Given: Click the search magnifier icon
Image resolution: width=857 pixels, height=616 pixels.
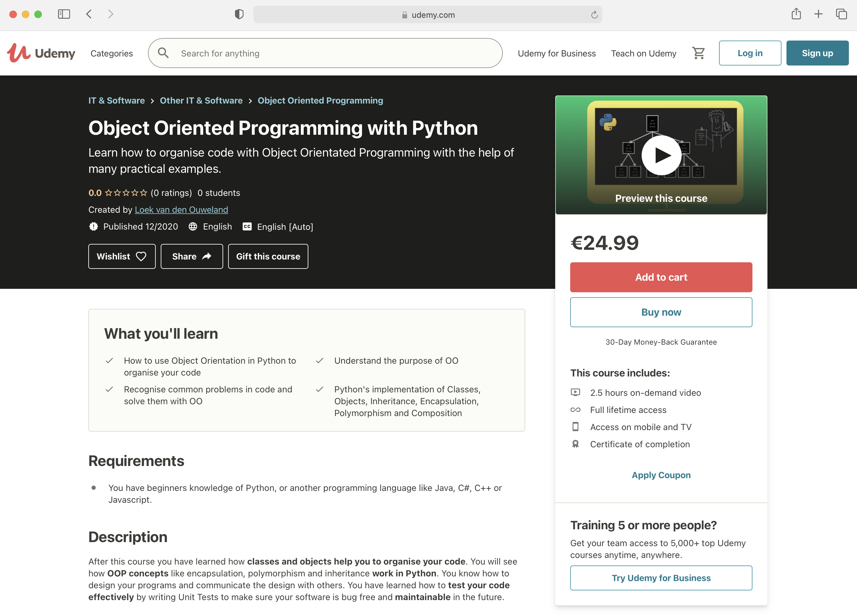Looking at the screenshot, I should click(x=163, y=53).
